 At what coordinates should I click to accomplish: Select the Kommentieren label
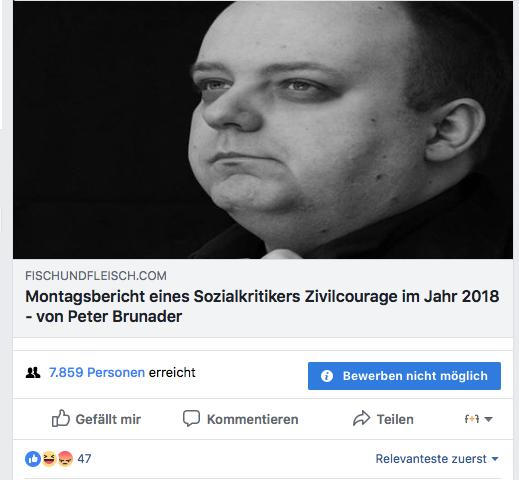tap(253, 419)
